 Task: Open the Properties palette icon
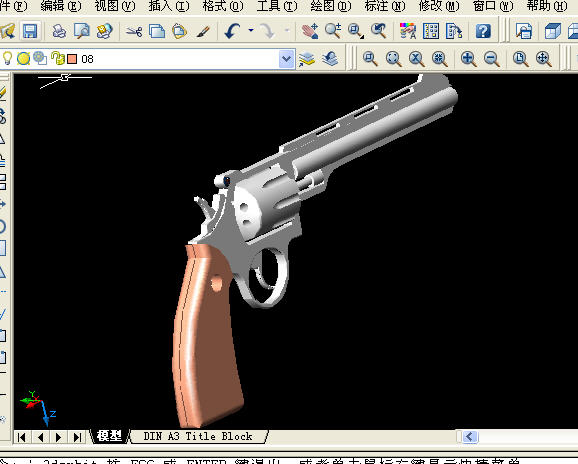408,31
